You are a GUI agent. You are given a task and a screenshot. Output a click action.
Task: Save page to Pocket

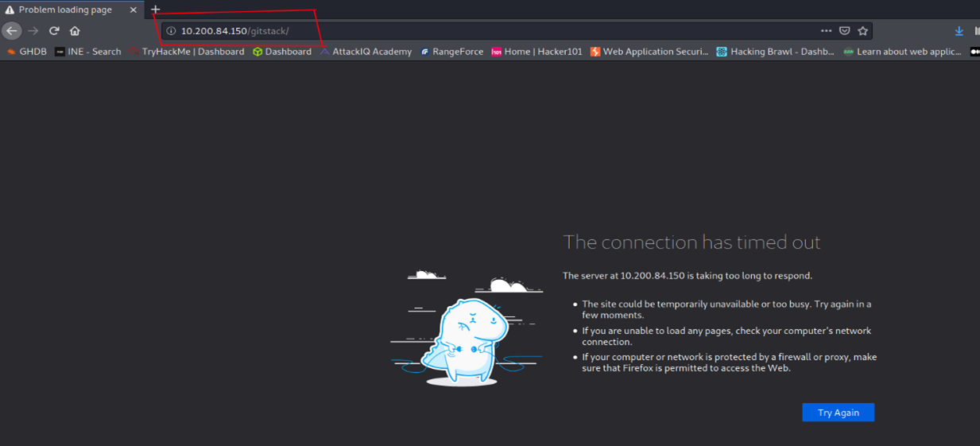click(x=844, y=31)
